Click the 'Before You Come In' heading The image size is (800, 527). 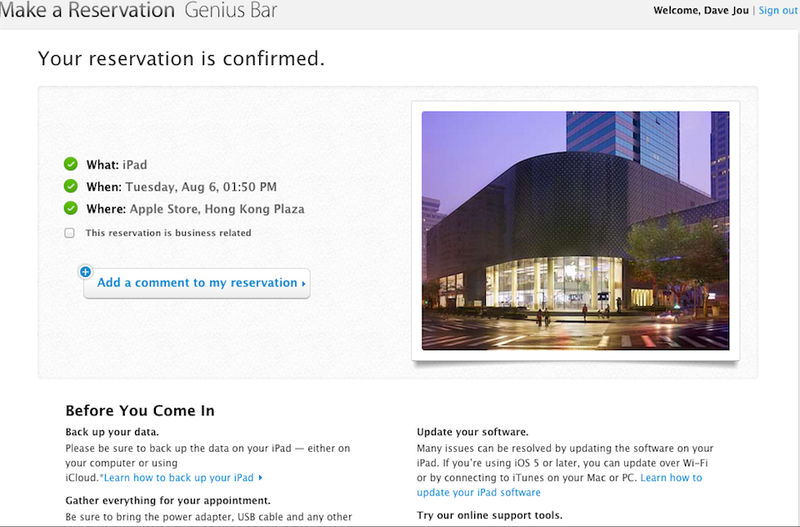(140, 411)
